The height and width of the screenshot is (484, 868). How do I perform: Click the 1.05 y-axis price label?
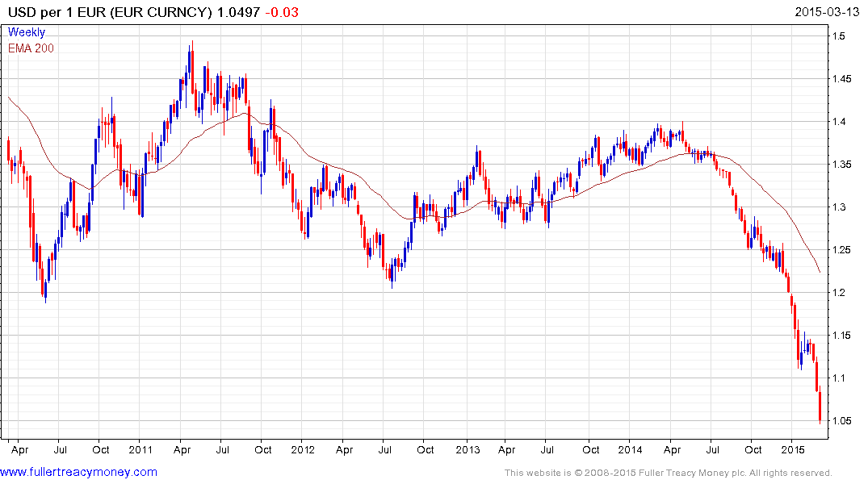[842, 420]
